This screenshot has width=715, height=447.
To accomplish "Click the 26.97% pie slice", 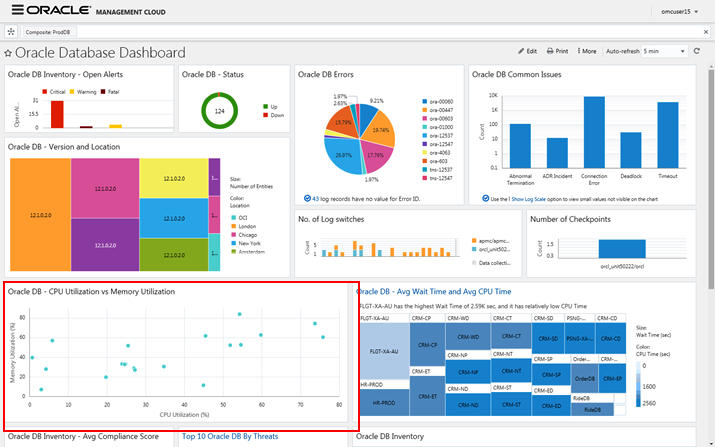I will point(344,156).
